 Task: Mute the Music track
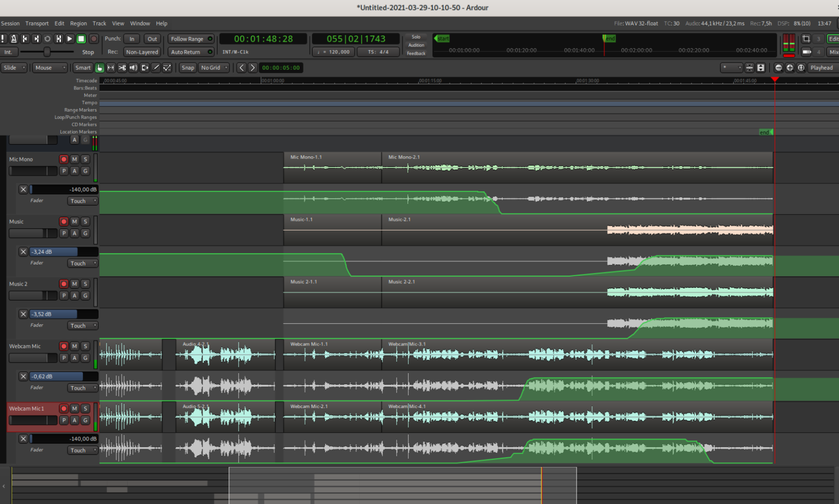tap(74, 222)
